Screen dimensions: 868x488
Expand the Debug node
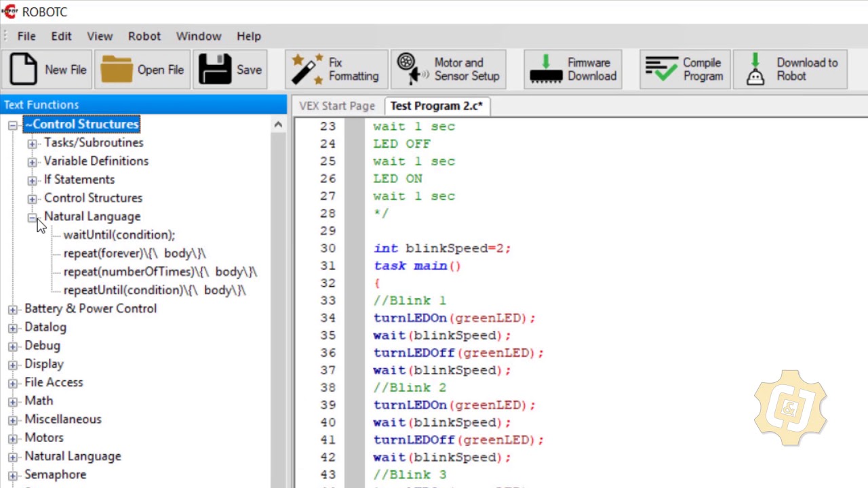point(13,346)
